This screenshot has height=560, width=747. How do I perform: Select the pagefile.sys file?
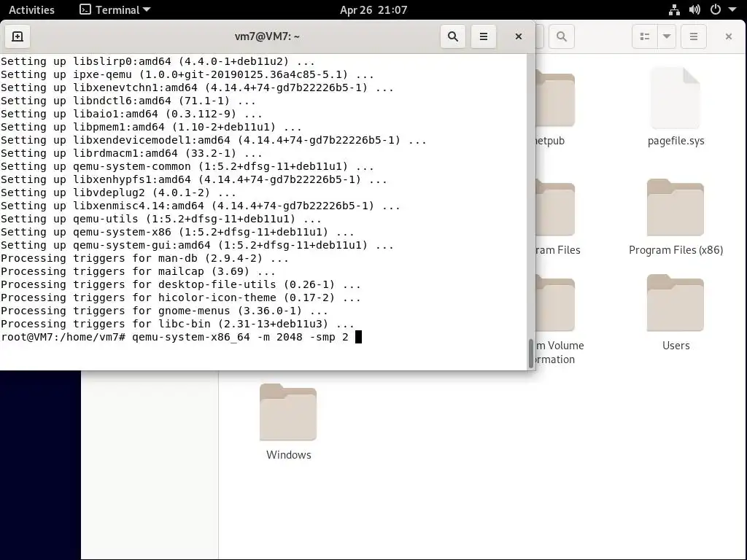coord(676,107)
